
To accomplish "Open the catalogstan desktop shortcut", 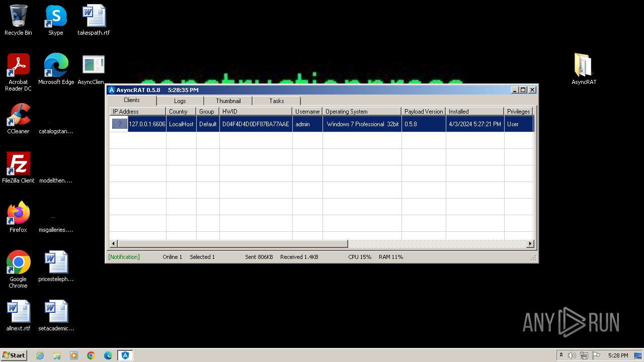I will pos(56,119).
